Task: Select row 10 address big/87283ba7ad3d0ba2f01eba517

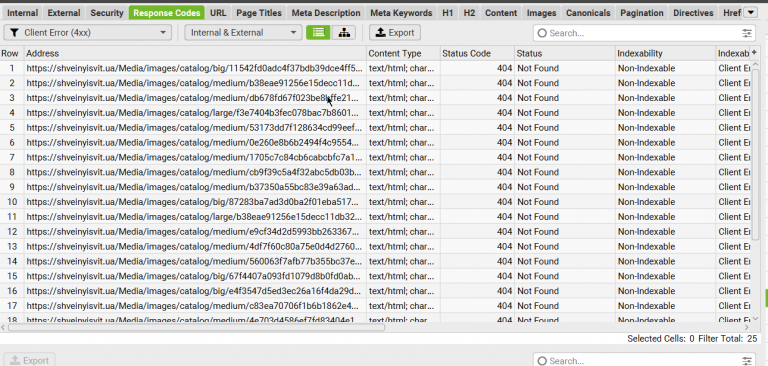Action: 195,202
